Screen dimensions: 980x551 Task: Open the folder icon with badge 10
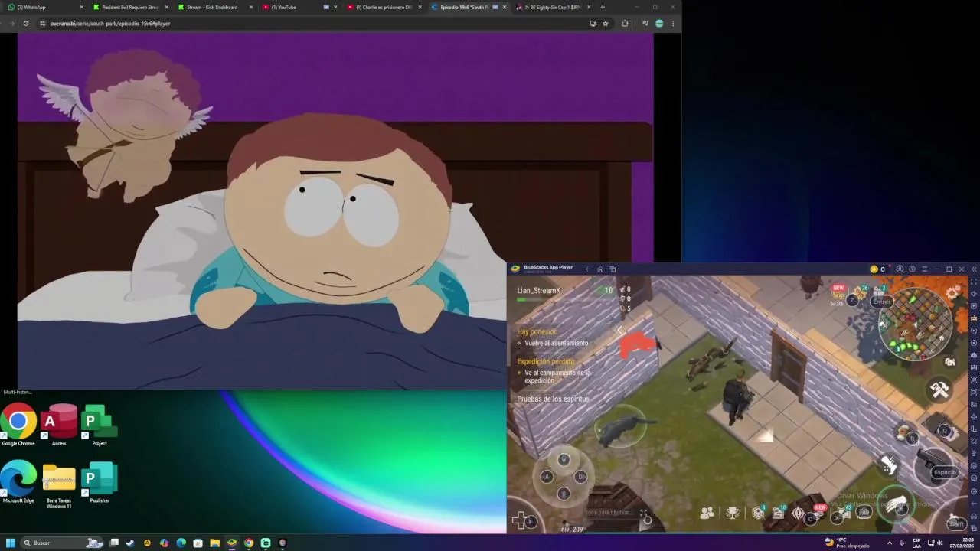(779, 512)
